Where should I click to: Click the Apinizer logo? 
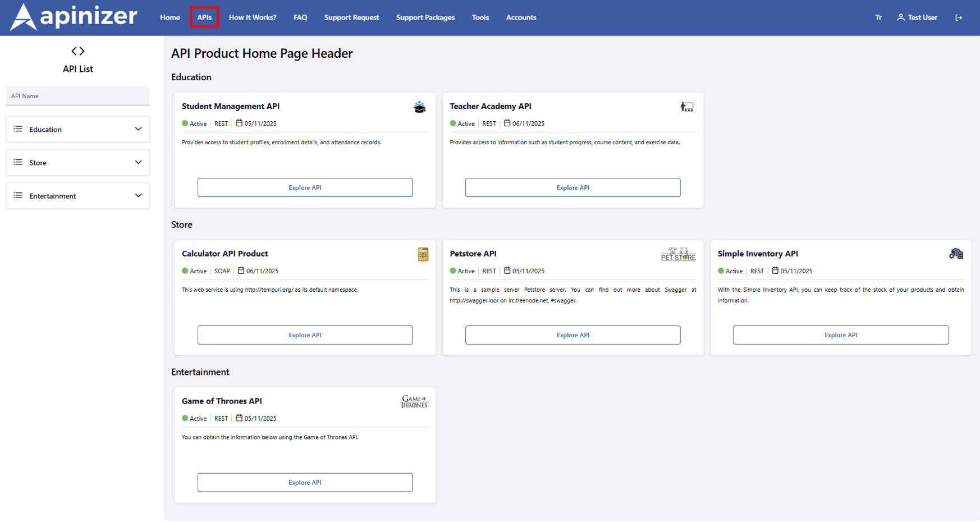(x=73, y=17)
